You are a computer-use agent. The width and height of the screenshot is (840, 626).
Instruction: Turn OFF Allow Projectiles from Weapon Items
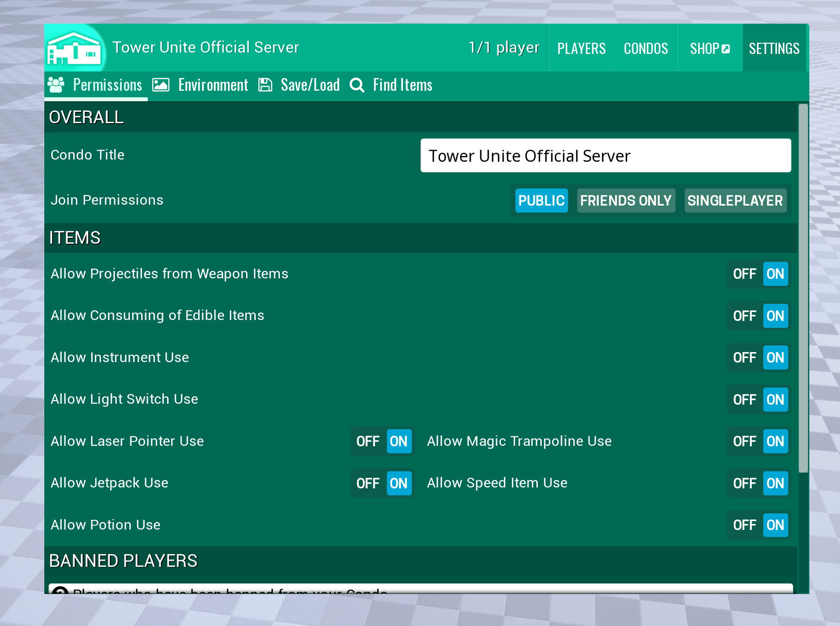click(x=744, y=274)
